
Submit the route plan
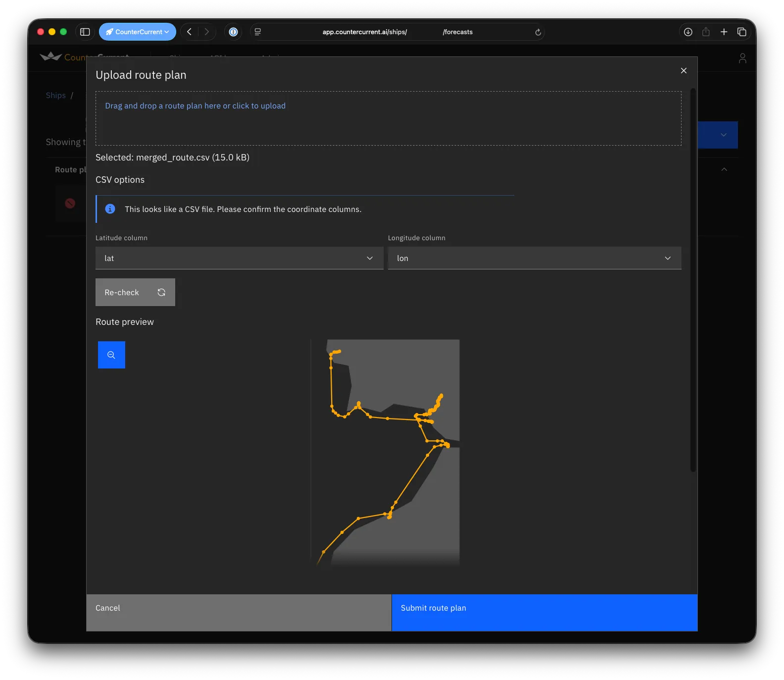point(544,613)
